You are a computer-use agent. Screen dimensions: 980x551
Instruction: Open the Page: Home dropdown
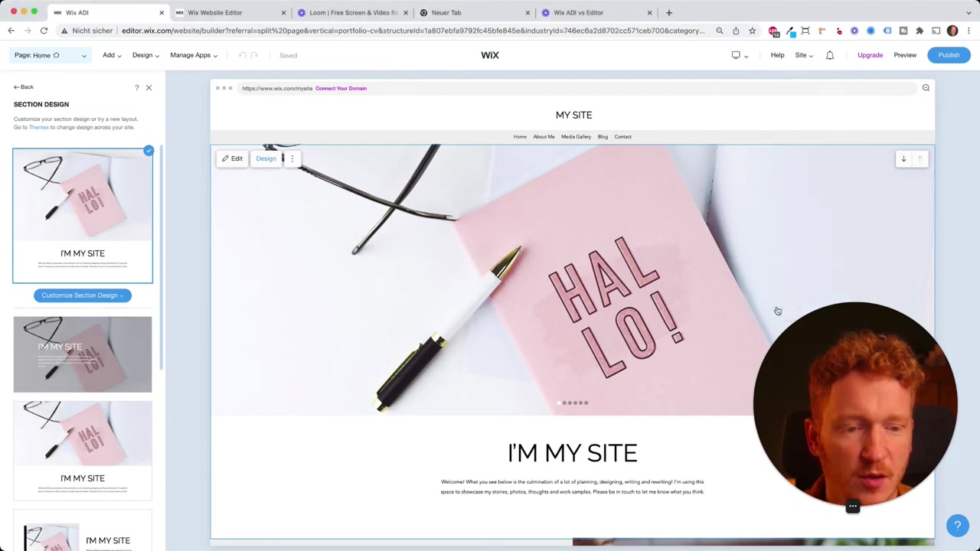click(51, 55)
